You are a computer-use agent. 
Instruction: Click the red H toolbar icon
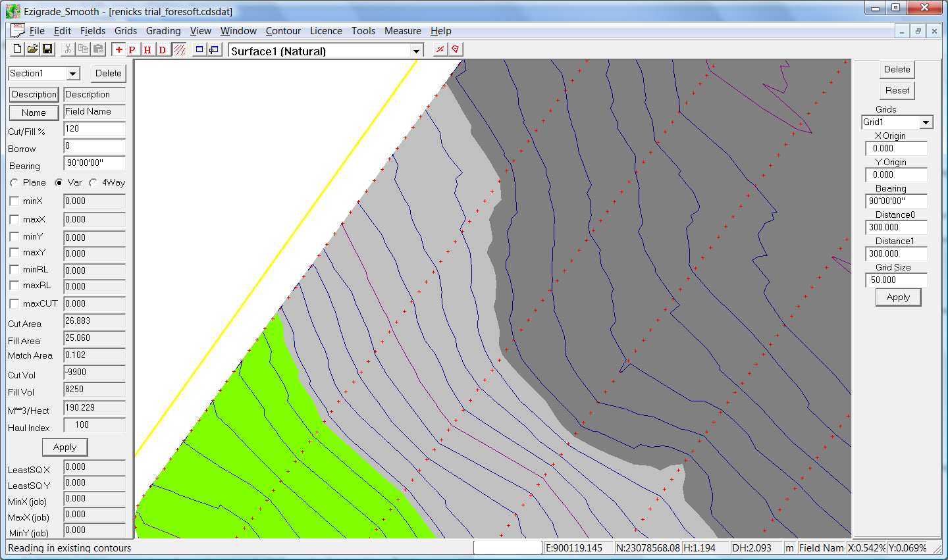pos(147,50)
